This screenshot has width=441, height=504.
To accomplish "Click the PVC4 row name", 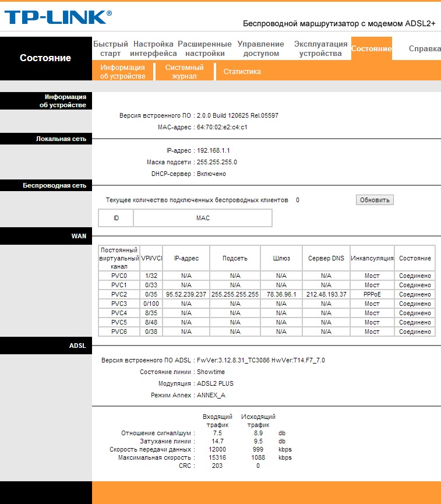I will point(119,313).
